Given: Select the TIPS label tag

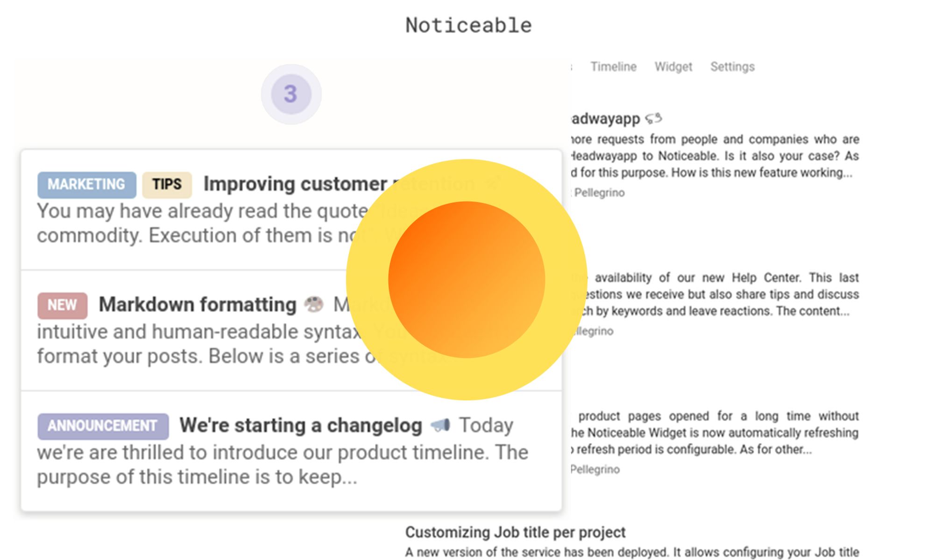Looking at the screenshot, I should point(167,184).
